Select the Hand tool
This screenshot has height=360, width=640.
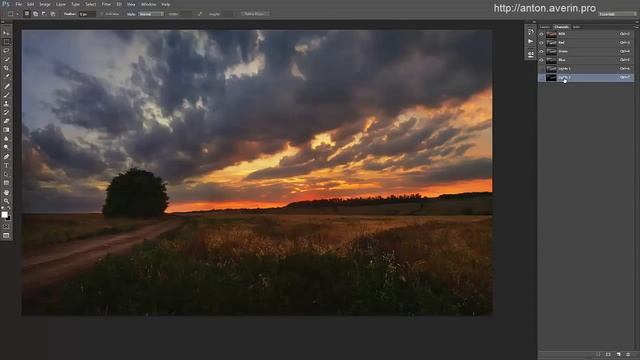coord(6,192)
